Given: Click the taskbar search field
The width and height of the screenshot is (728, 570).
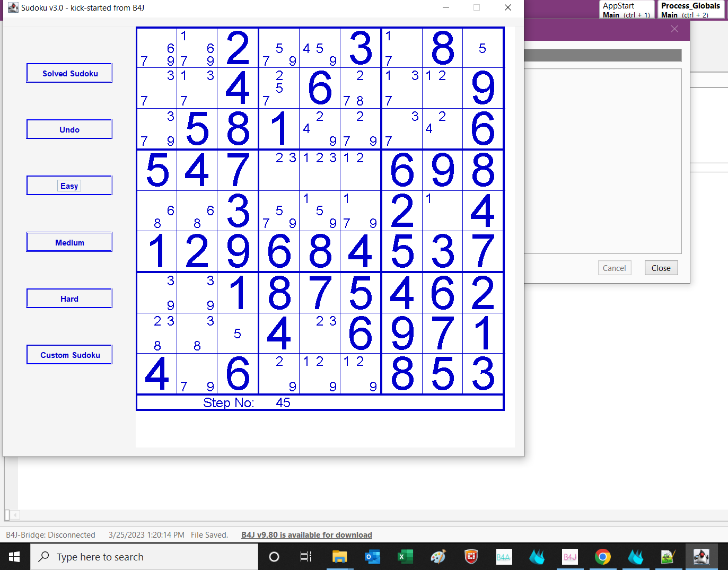Looking at the screenshot, I should (144, 557).
